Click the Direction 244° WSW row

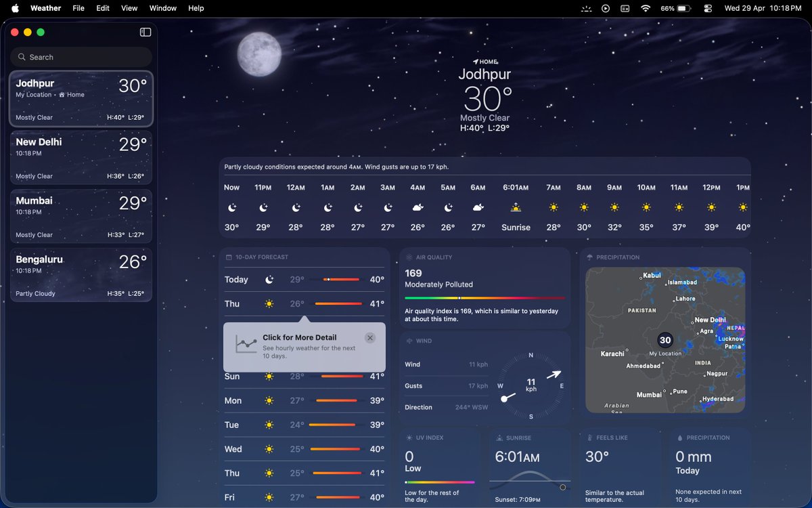point(446,407)
